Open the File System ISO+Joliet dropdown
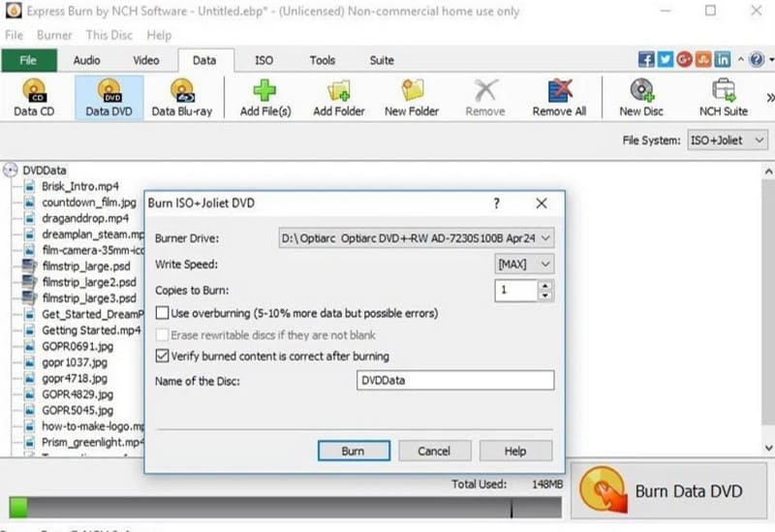775x532 pixels. [758, 141]
